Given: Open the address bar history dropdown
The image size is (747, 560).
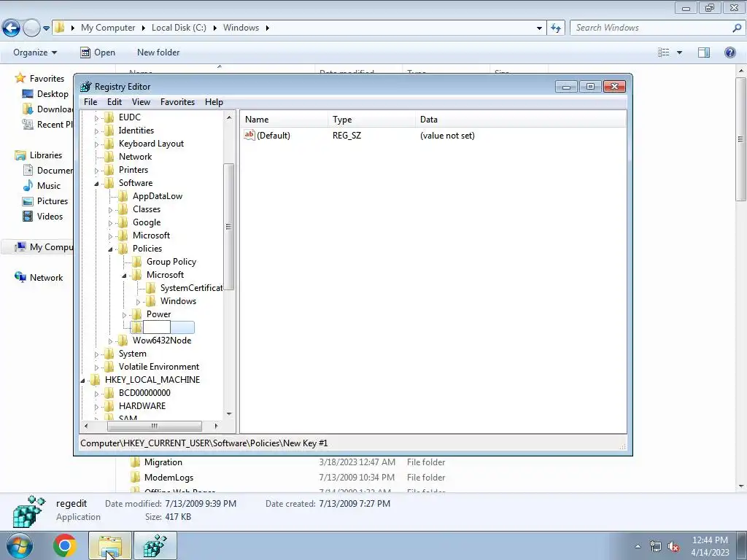Looking at the screenshot, I should click(539, 28).
